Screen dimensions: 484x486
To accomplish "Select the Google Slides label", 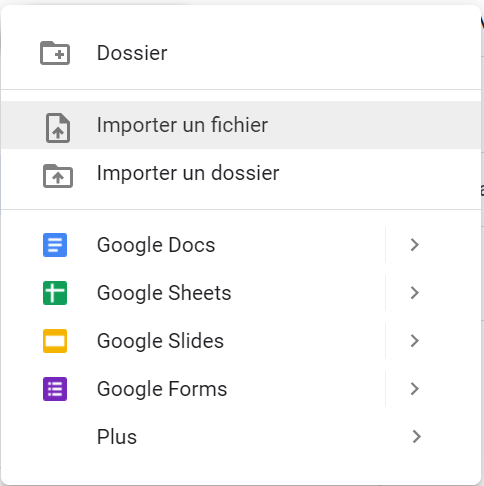I will tap(160, 341).
